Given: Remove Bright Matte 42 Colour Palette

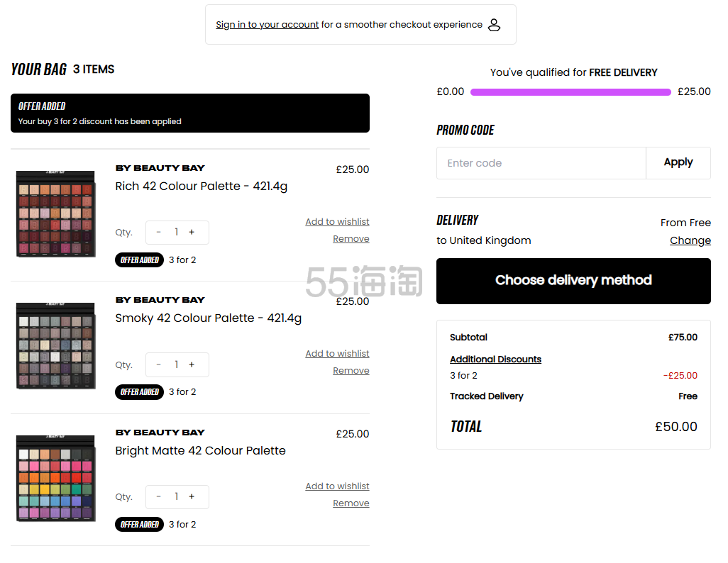Looking at the screenshot, I should 351,503.
